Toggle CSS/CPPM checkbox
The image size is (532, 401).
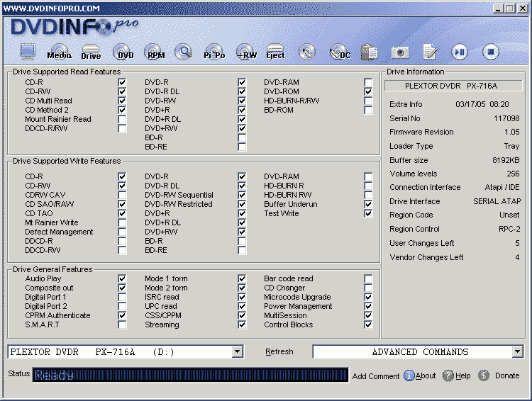[242, 315]
